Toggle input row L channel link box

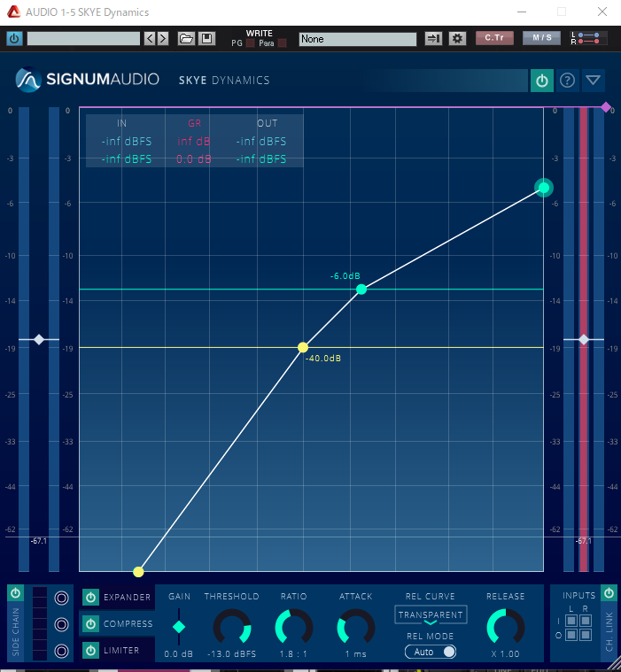(x=571, y=621)
